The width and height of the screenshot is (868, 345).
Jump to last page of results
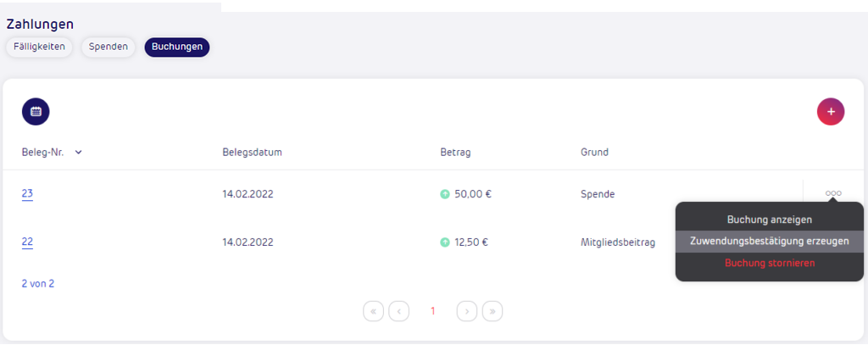pyautogui.click(x=492, y=311)
